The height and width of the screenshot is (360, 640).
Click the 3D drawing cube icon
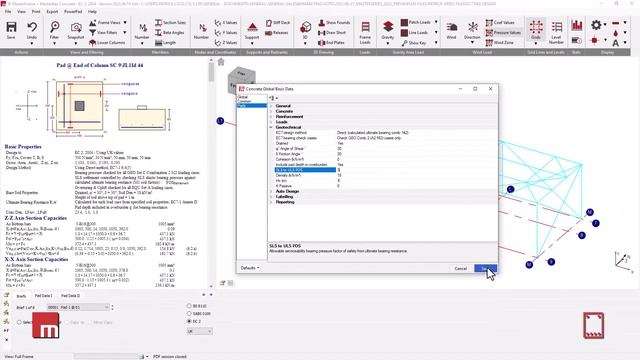point(305,27)
